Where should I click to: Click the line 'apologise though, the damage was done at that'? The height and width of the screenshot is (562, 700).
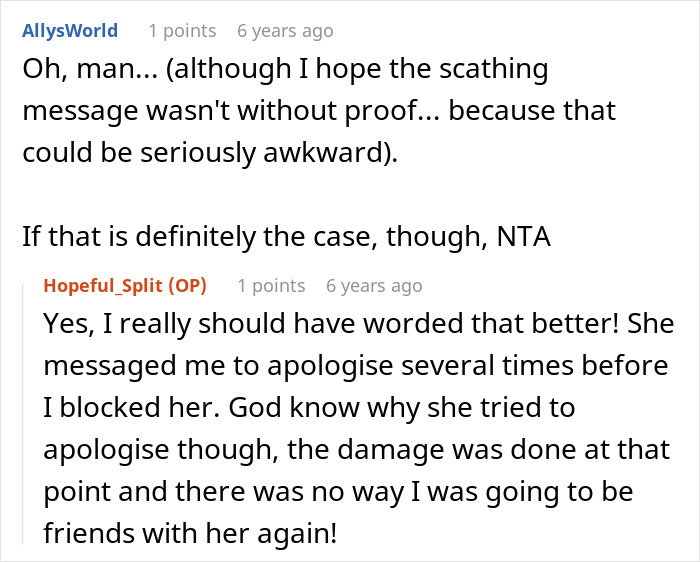point(357,449)
